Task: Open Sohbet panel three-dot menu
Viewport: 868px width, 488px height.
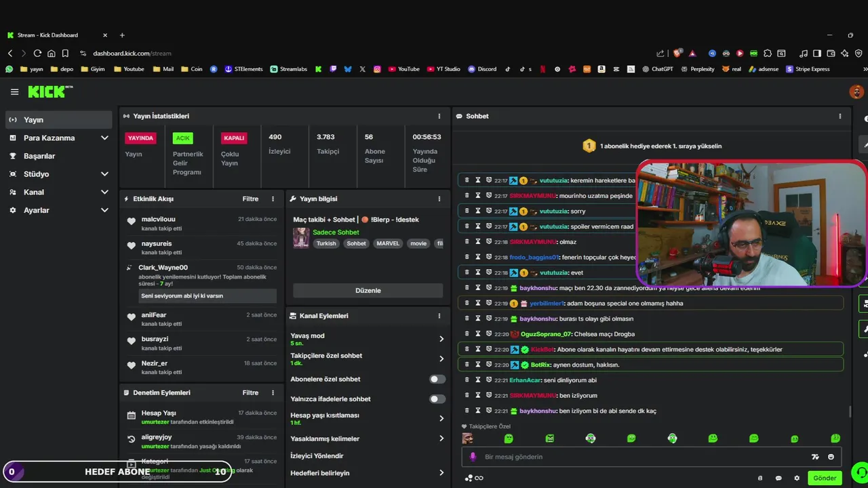Action: click(840, 116)
